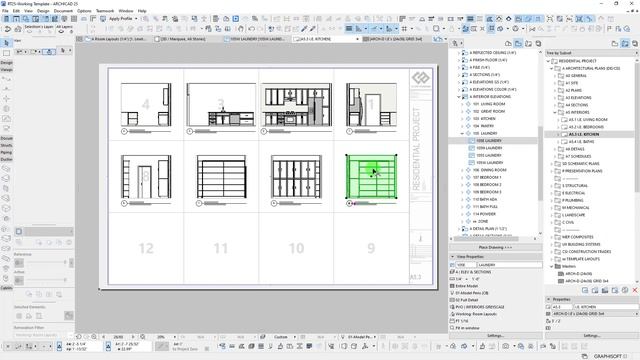The height and width of the screenshot is (360, 640).
Task: Open the ARCH-D master layout dropdown in Properties
Action: click(596, 314)
